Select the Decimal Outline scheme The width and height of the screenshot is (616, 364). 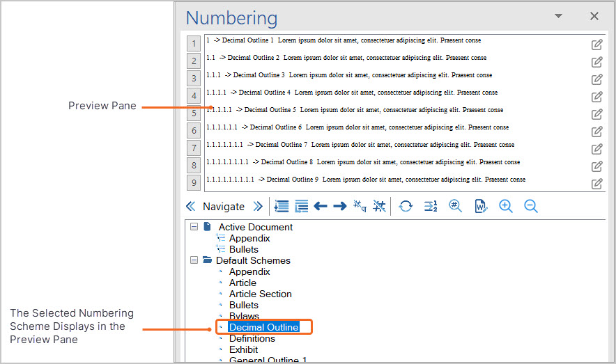(x=264, y=327)
